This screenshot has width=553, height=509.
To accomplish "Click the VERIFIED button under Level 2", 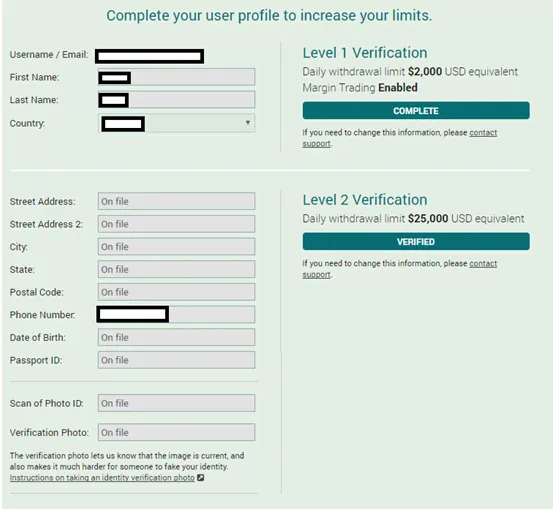I will pos(416,242).
